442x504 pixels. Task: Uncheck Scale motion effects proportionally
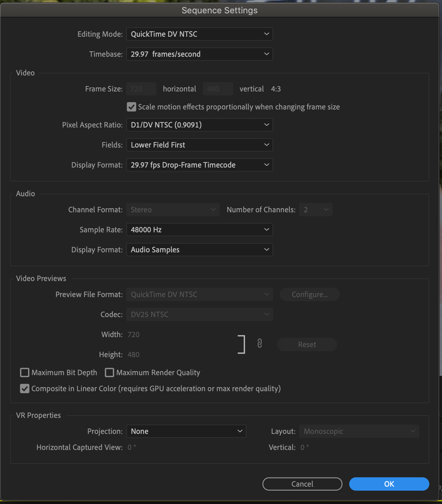click(x=131, y=107)
